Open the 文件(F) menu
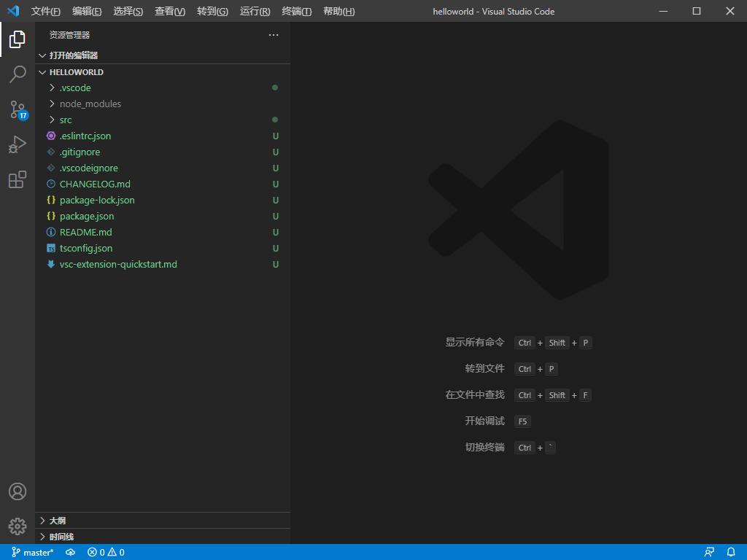747x560 pixels. 46,12
